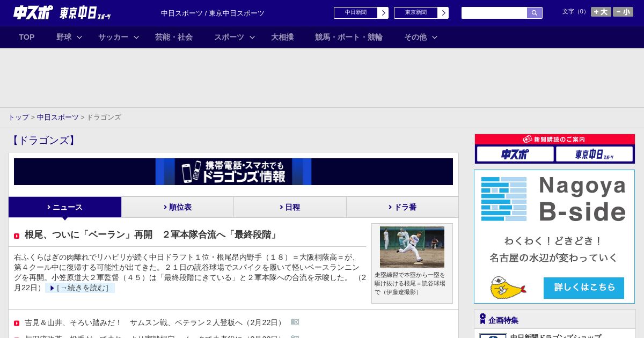The width and height of the screenshot is (644, 338).
Task: Open 野球 navigation menu
Action: click(64, 37)
